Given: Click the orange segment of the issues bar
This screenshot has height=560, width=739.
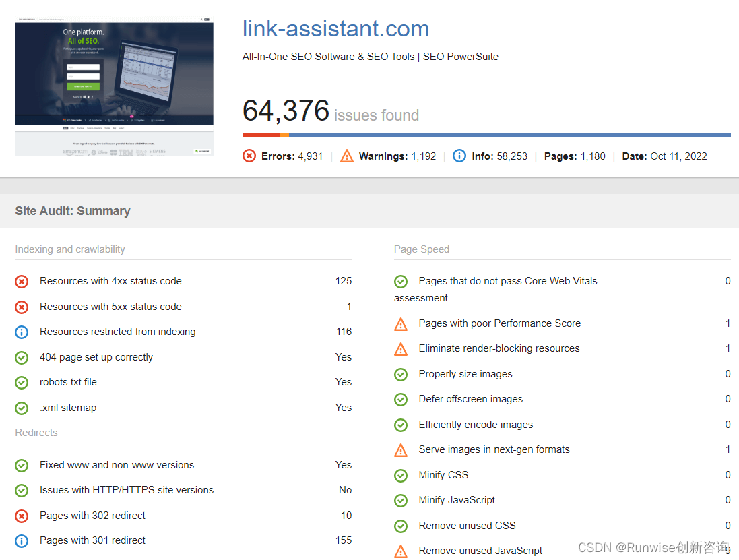Looking at the screenshot, I should 284,135.
